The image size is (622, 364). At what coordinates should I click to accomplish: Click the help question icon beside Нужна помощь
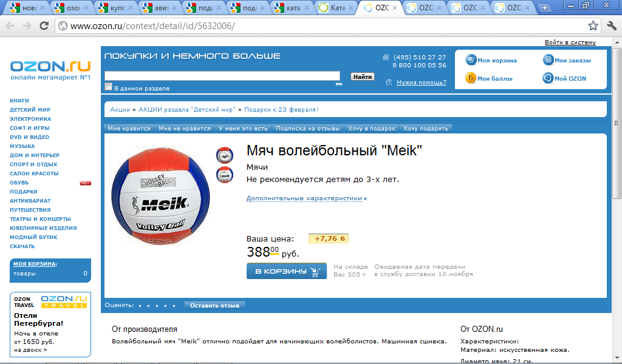389,83
